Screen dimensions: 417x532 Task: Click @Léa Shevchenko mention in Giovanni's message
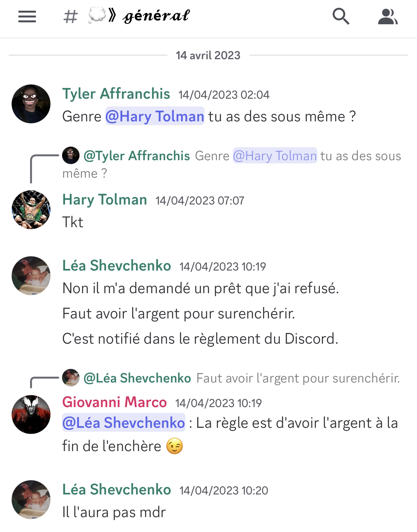(x=123, y=423)
